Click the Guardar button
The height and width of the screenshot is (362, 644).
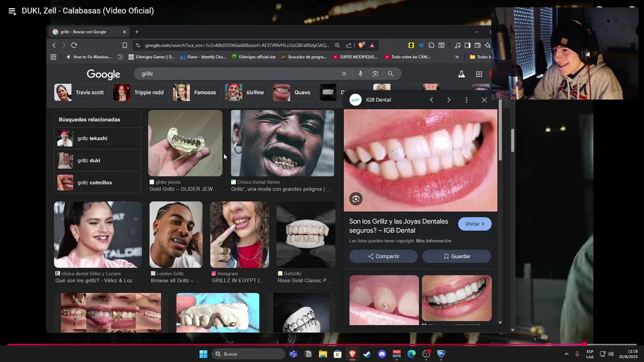[x=456, y=256]
